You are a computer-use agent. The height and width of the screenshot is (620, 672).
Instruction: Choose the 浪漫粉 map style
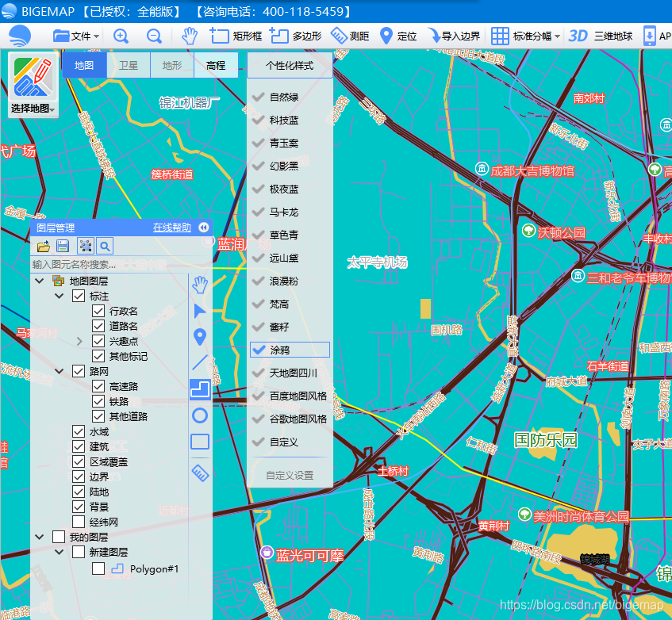coord(284,281)
